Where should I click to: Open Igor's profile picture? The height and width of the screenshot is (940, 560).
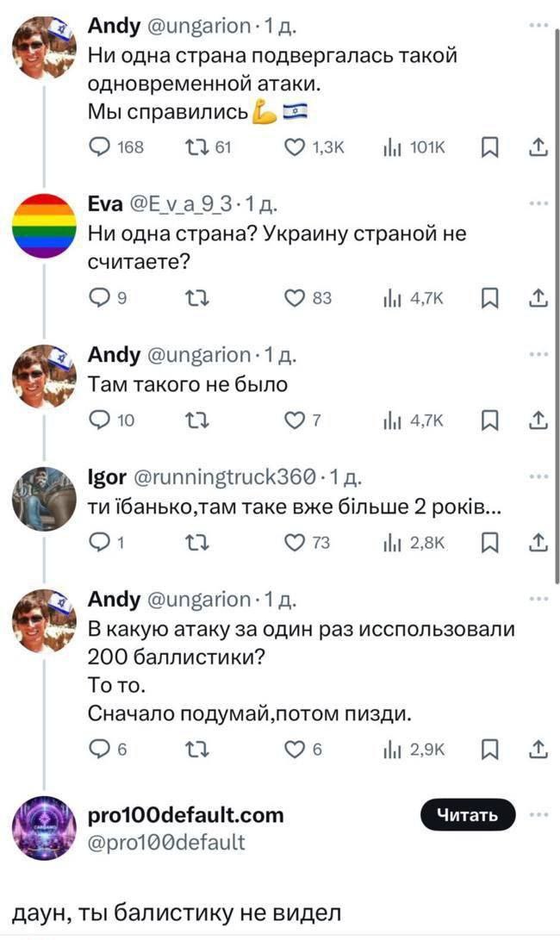pyautogui.click(x=44, y=498)
